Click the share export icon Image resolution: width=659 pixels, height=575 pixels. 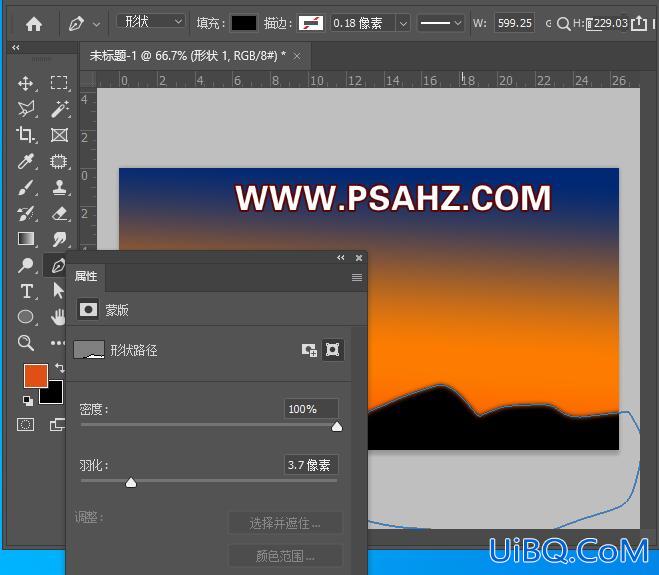click(x=639, y=23)
